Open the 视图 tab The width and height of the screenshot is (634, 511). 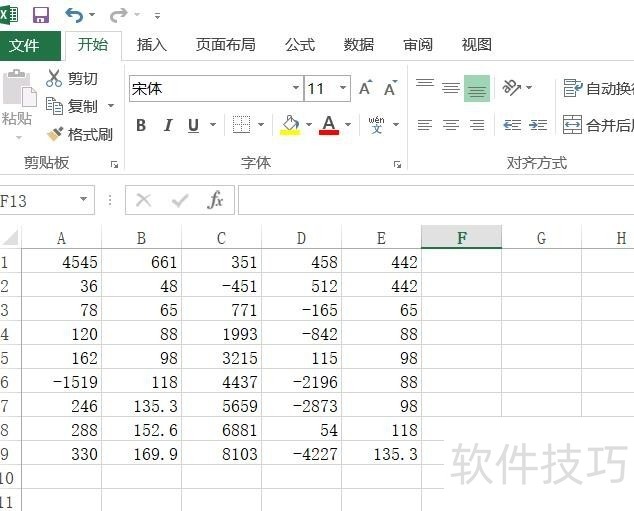point(477,44)
